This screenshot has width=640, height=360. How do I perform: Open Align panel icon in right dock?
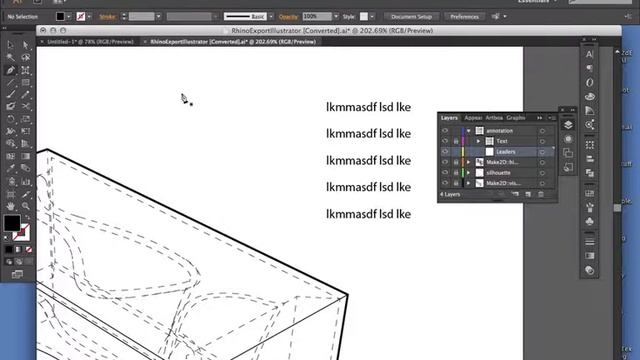[x=589, y=159]
